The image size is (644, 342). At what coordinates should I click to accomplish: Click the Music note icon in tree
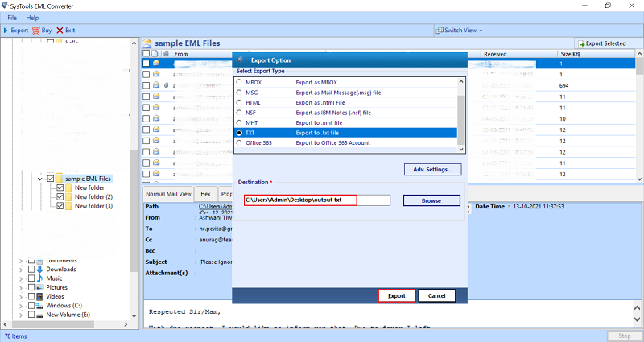tap(39, 278)
